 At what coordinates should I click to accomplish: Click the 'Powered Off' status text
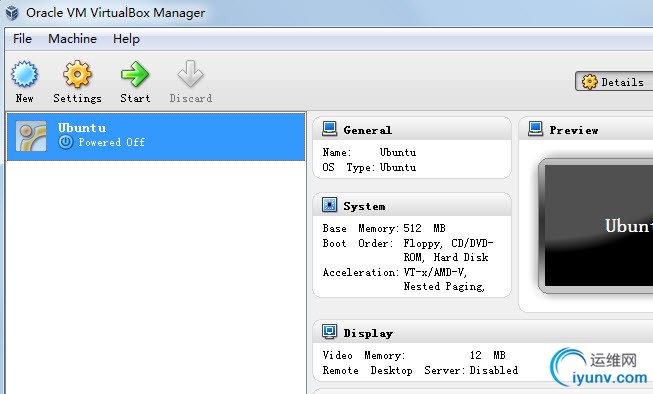click(x=112, y=142)
